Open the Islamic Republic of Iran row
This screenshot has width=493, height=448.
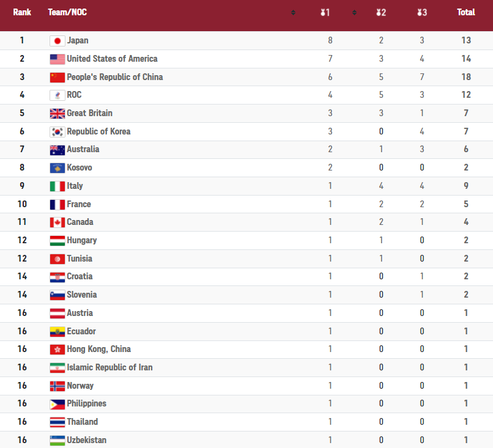click(x=247, y=367)
